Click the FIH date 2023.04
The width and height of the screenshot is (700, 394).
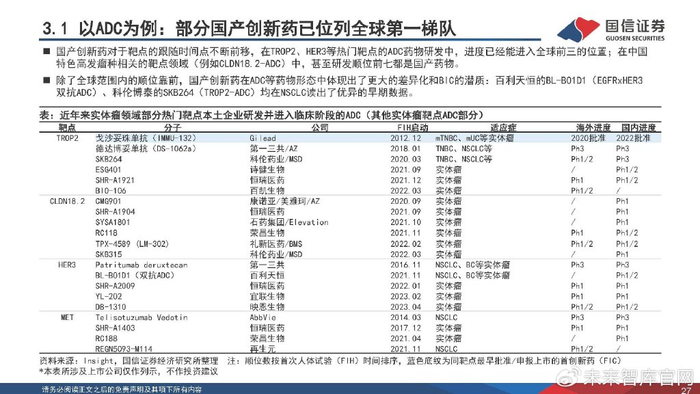[x=405, y=307]
